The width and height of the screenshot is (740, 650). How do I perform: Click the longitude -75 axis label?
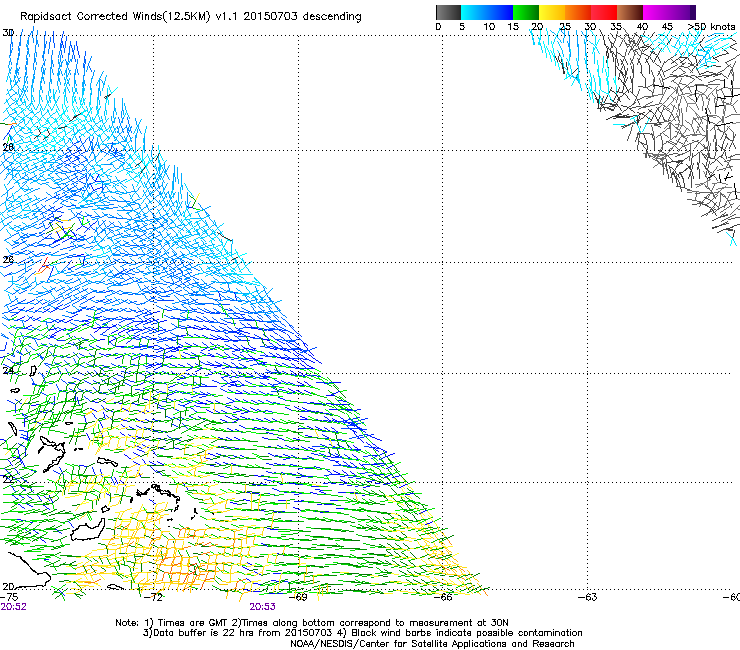click(x=9, y=597)
